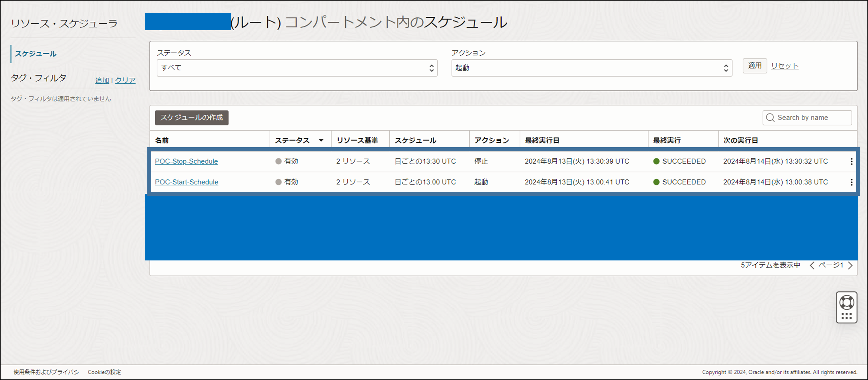The width and height of the screenshot is (868, 380).
Task: Go to previous page arrow
Action: coord(812,265)
